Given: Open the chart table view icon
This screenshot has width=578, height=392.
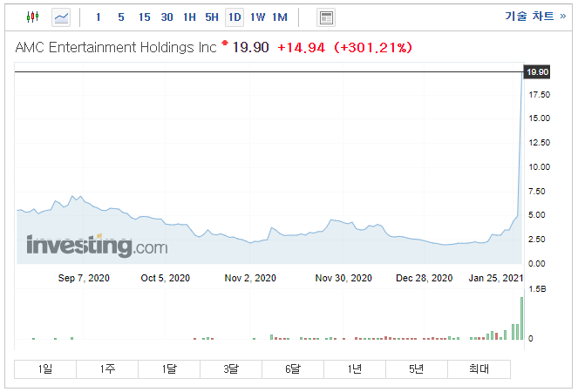Looking at the screenshot, I should click(326, 17).
